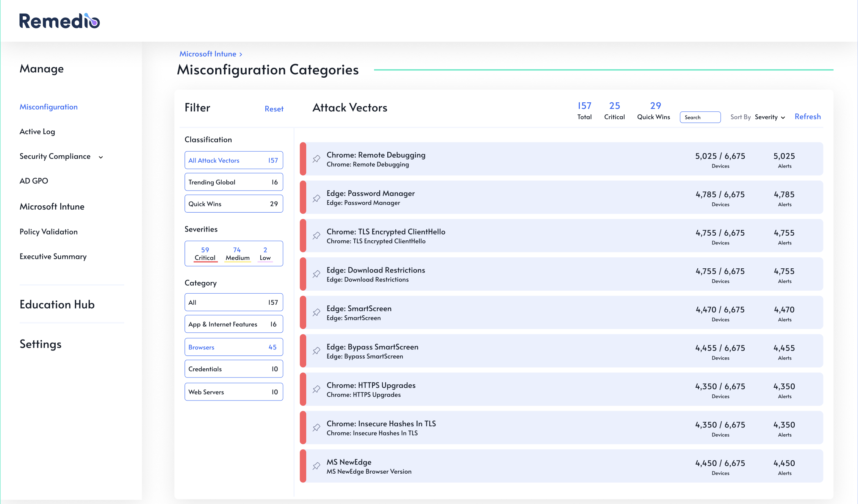Open Active Log in sidebar
The width and height of the screenshot is (858, 504).
37,131
